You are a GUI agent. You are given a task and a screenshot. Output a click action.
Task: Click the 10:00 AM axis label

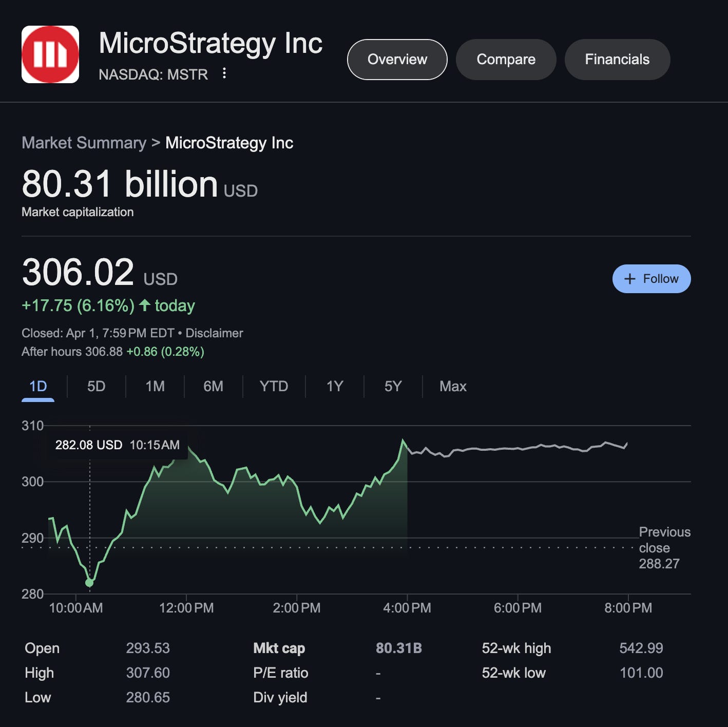[x=76, y=608]
